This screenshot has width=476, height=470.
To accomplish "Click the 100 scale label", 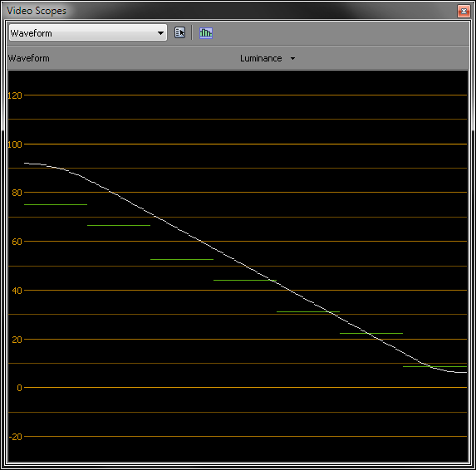I will point(15,144).
